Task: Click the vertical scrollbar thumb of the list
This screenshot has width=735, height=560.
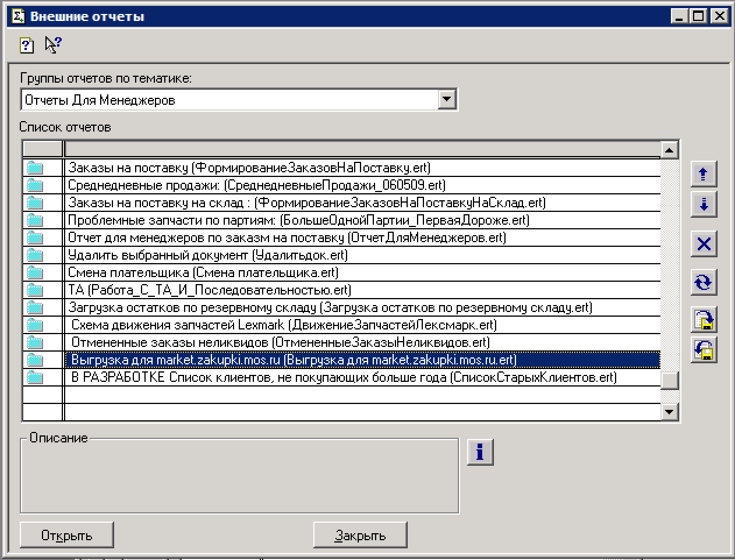Action: pyautogui.click(x=670, y=380)
